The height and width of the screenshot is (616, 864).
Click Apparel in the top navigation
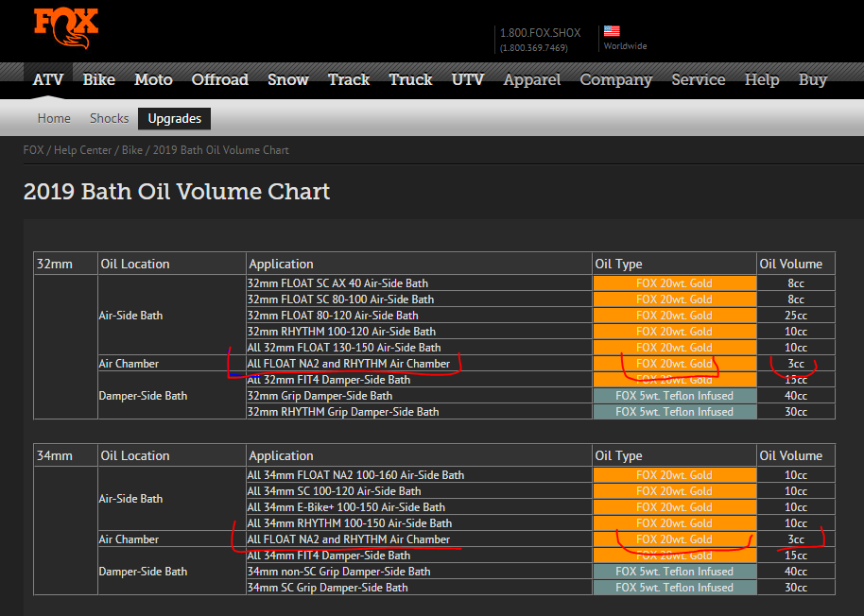pyautogui.click(x=531, y=79)
